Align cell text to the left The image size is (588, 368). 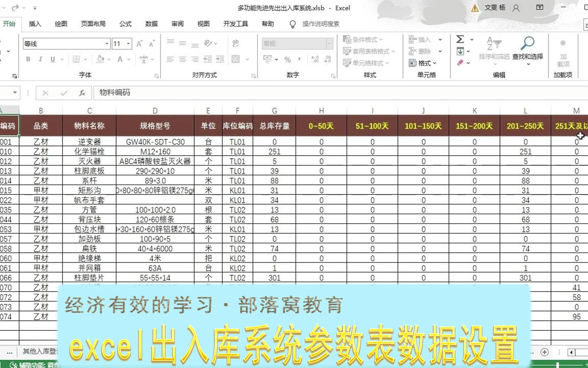(170, 59)
